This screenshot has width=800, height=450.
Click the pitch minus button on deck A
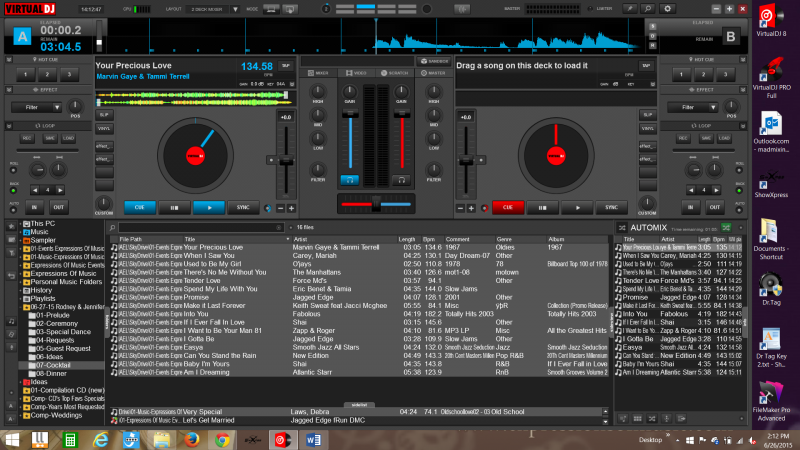click(280, 208)
